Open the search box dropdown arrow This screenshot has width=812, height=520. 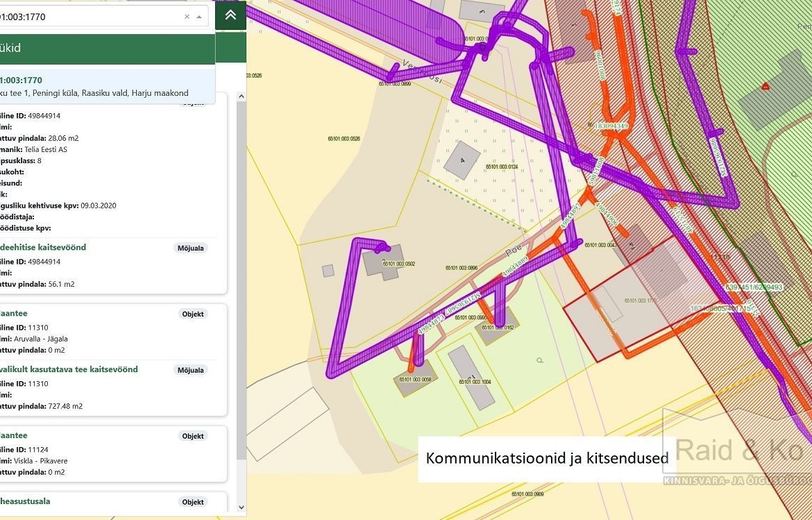[199, 17]
